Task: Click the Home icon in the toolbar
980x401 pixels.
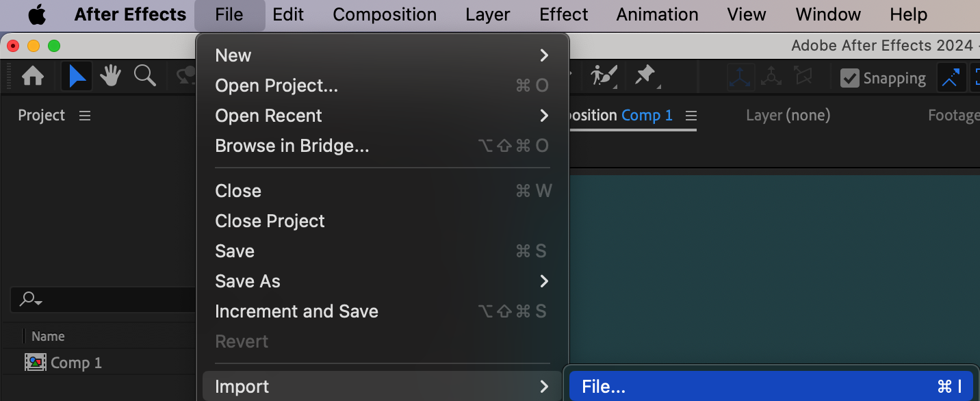Action: [x=33, y=77]
